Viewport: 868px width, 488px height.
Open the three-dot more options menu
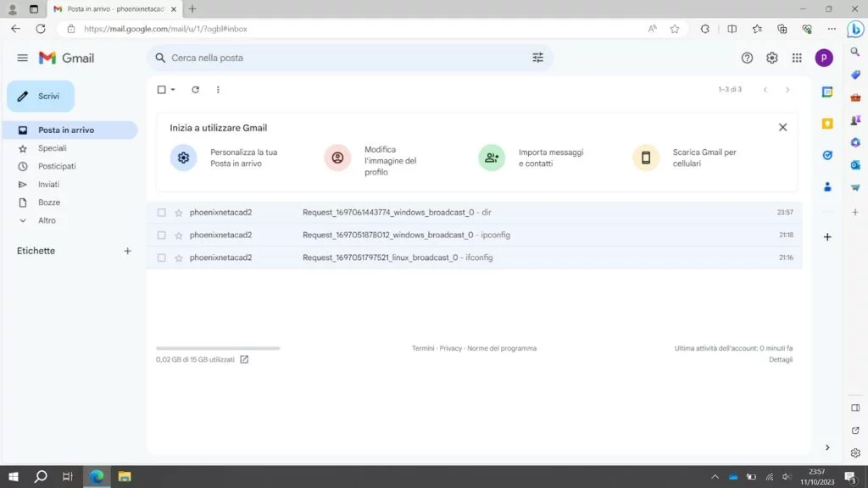[x=218, y=90]
